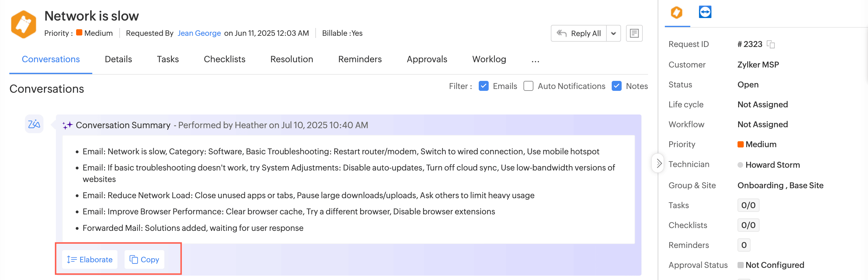Viewport: 868px width, 280px height.
Task: Enable the Auto Notifications filter
Action: point(528,86)
